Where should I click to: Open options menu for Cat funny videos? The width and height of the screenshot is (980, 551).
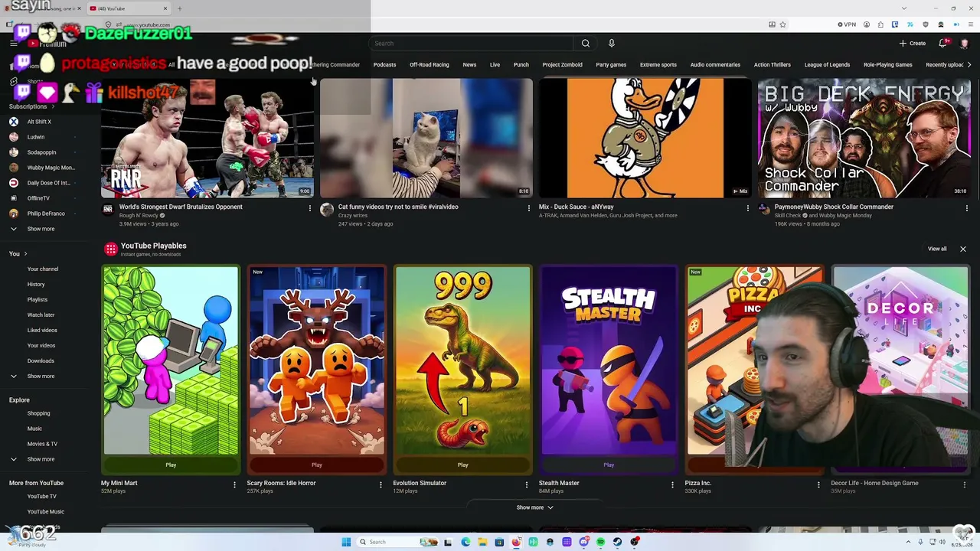[528, 208]
